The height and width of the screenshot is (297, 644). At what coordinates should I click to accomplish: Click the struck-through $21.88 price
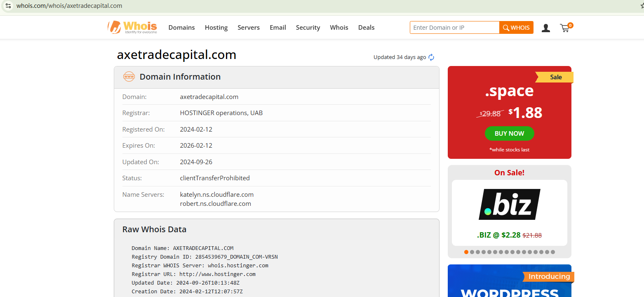pyautogui.click(x=532, y=236)
